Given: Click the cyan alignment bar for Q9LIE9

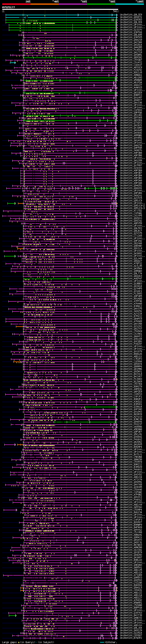Looking at the screenshot, I should [61, 15].
